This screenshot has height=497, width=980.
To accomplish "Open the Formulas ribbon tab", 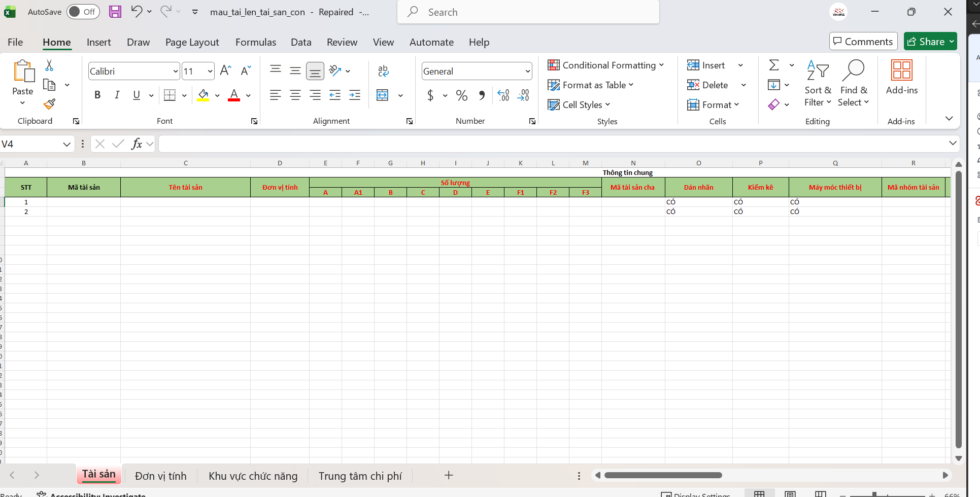I will click(255, 42).
